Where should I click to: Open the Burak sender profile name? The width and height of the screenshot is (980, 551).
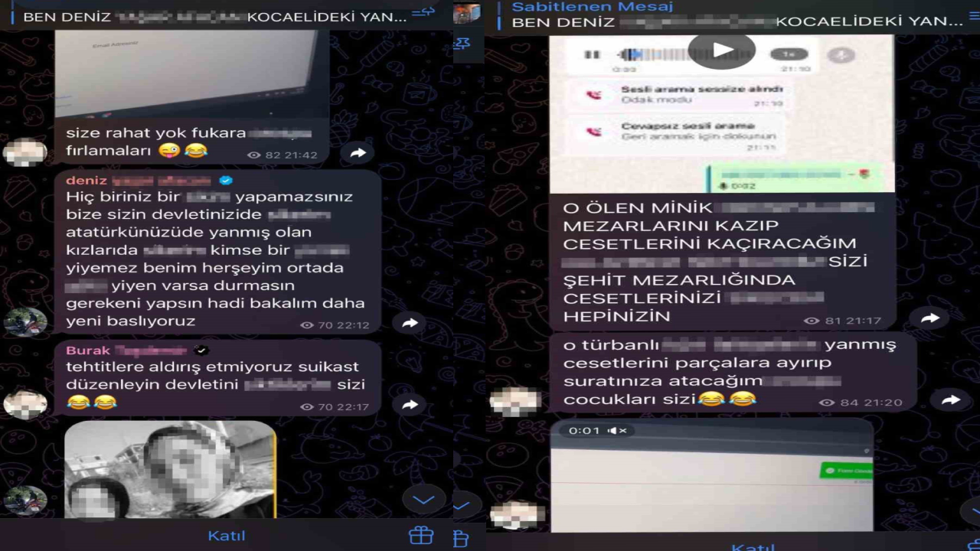(x=126, y=350)
